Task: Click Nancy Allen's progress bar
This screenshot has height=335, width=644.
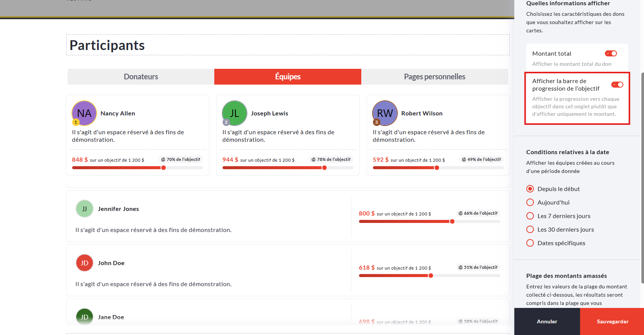Action: click(137, 168)
